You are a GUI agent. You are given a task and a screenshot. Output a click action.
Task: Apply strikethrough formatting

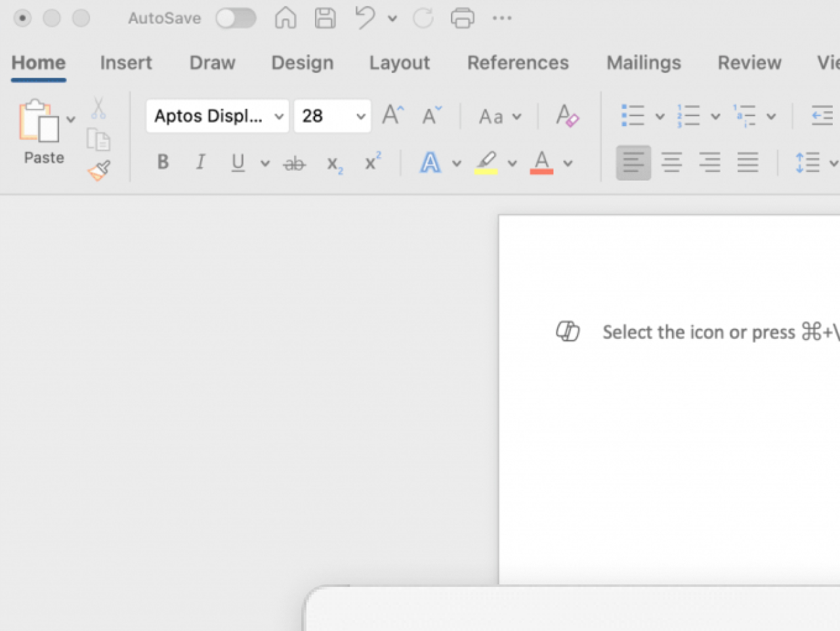(293, 162)
